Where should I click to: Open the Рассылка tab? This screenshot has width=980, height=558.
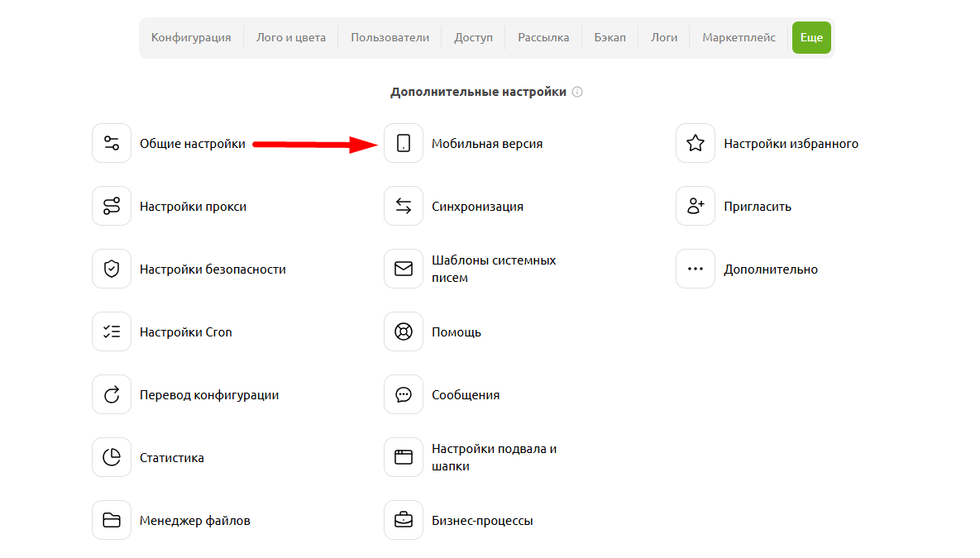pyautogui.click(x=543, y=37)
